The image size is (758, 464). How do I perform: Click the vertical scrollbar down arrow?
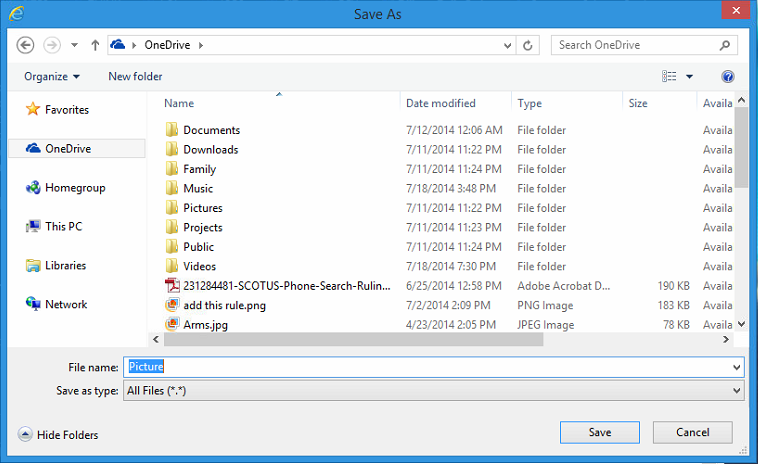click(x=742, y=324)
